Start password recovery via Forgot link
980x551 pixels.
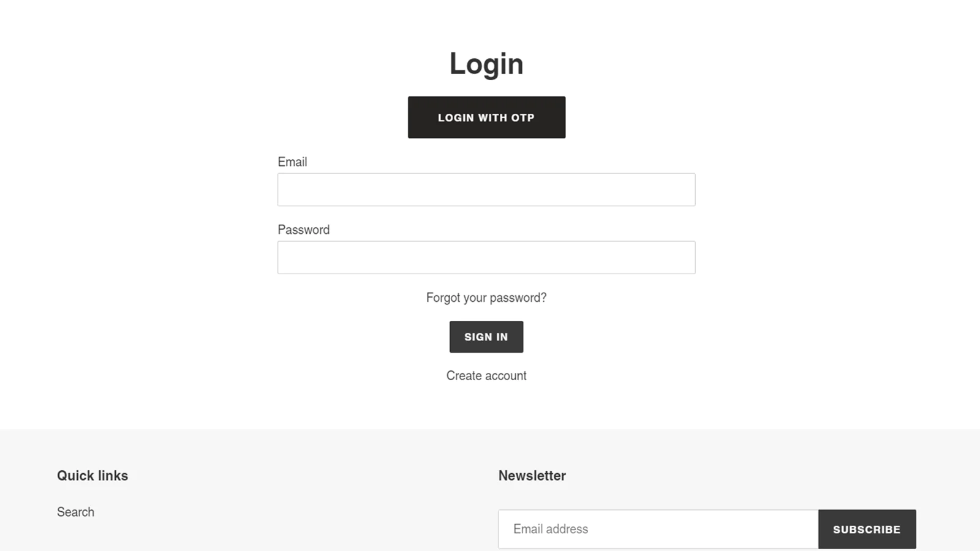486,298
